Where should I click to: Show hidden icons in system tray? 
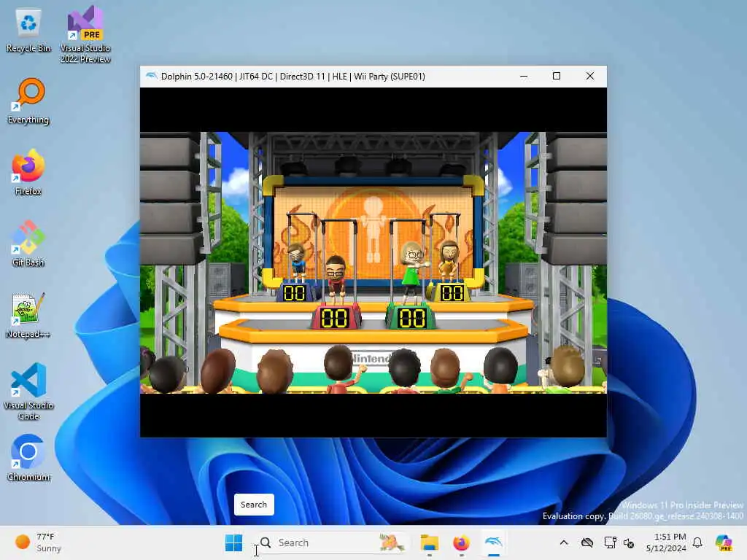[564, 542]
